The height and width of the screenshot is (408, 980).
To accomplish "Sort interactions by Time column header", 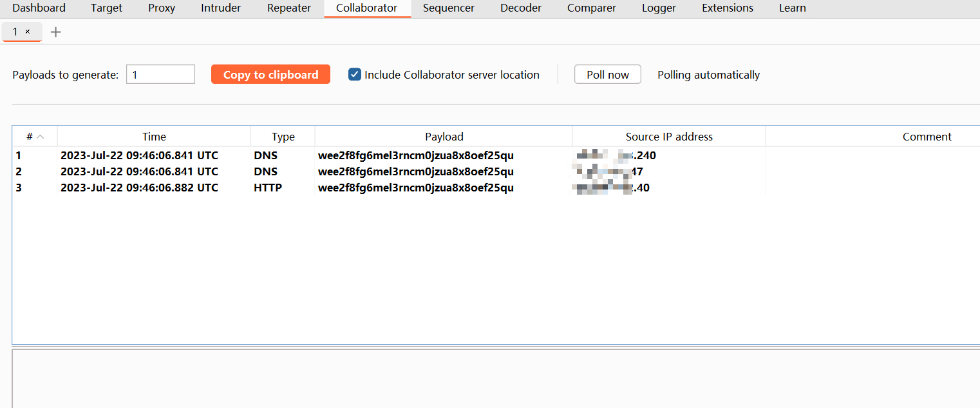I will (154, 137).
